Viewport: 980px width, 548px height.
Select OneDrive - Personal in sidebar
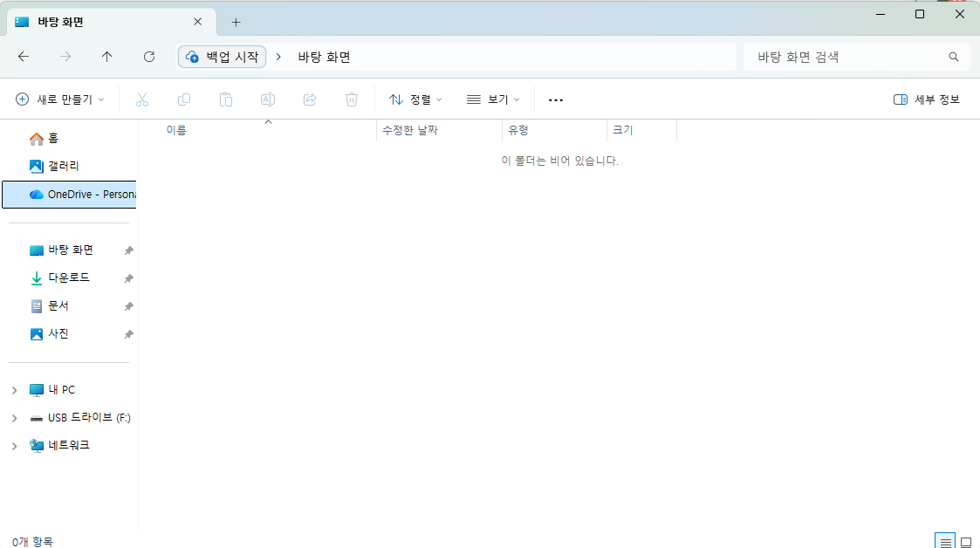[69, 195]
